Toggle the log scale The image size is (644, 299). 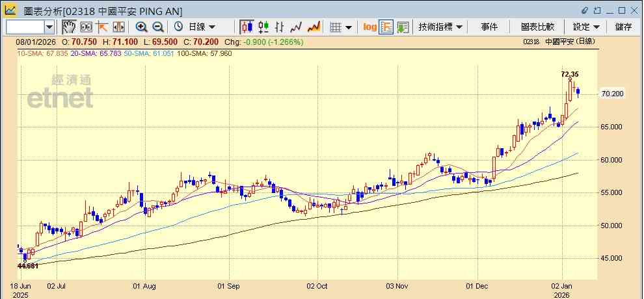click(x=369, y=27)
